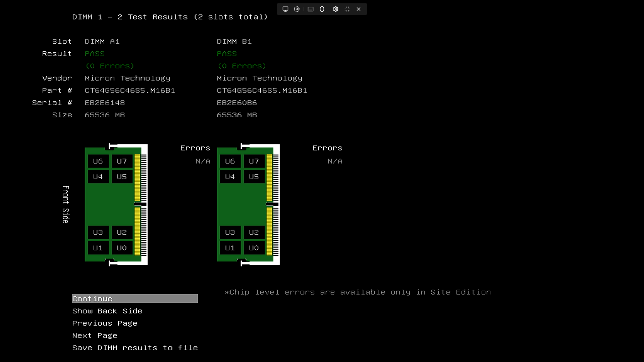Select the Next Page option
Viewport: 644px width, 362px height.
coord(95,336)
